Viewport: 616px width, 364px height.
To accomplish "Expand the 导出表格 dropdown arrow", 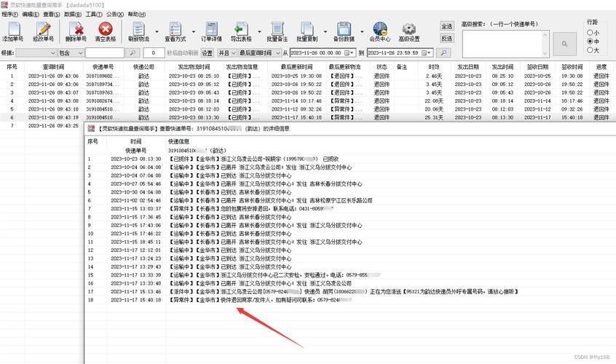I will click(x=259, y=32).
